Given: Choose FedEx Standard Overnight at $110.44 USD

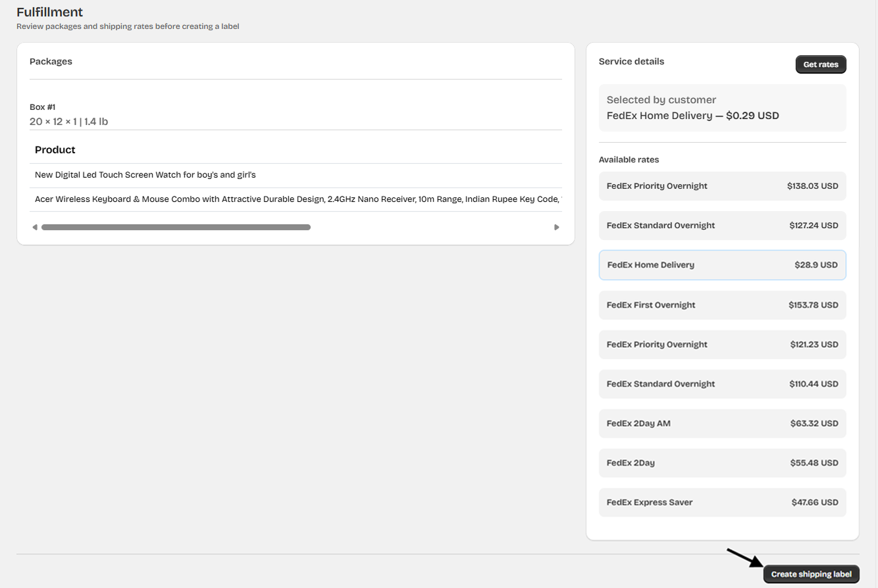Looking at the screenshot, I should pos(722,384).
